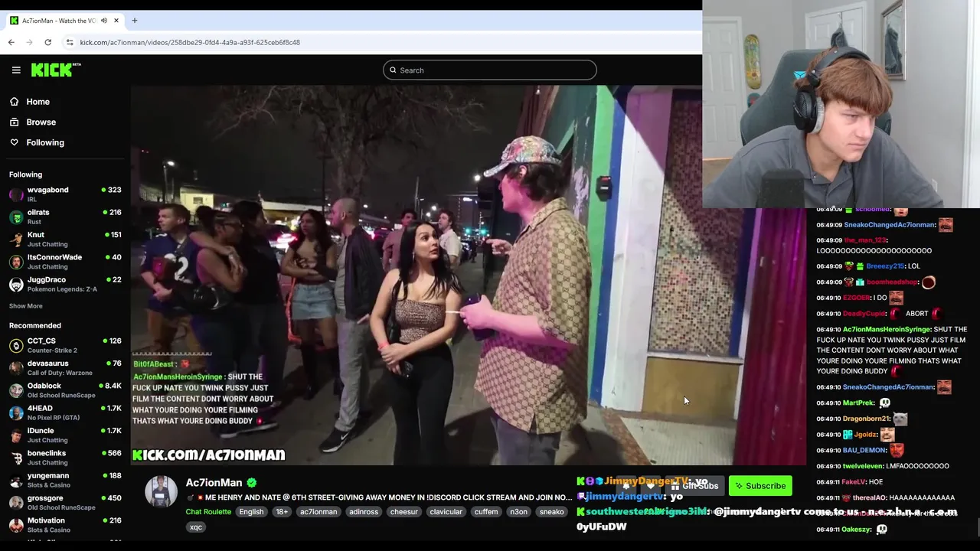Image resolution: width=980 pixels, height=551 pixels.
Task: Select grossgore's avatar icon
Action: [x=16, y=503]
